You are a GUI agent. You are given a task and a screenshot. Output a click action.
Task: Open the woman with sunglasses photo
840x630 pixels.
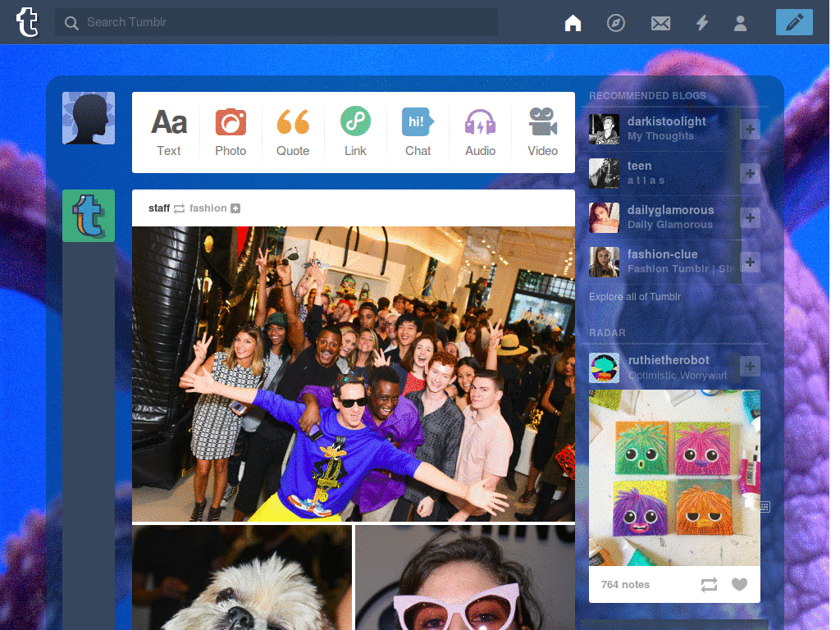[x=465, y=577]
